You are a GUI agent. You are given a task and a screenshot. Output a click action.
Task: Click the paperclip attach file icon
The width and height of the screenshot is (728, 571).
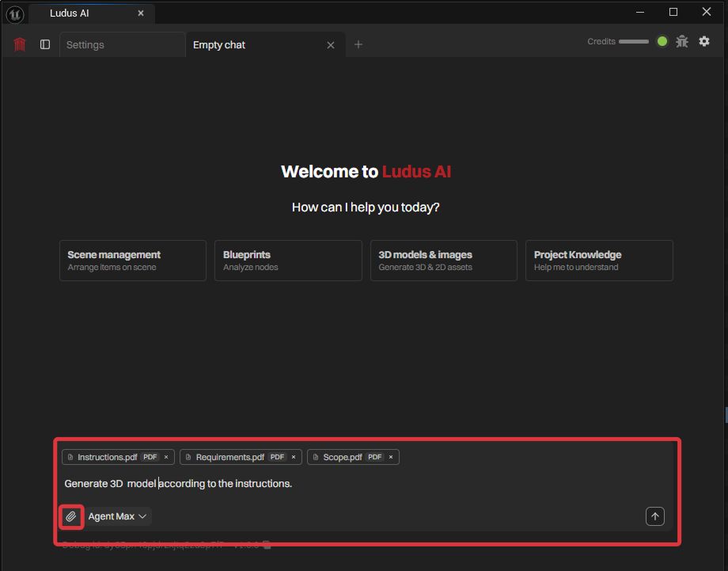[x=71, y=516]
